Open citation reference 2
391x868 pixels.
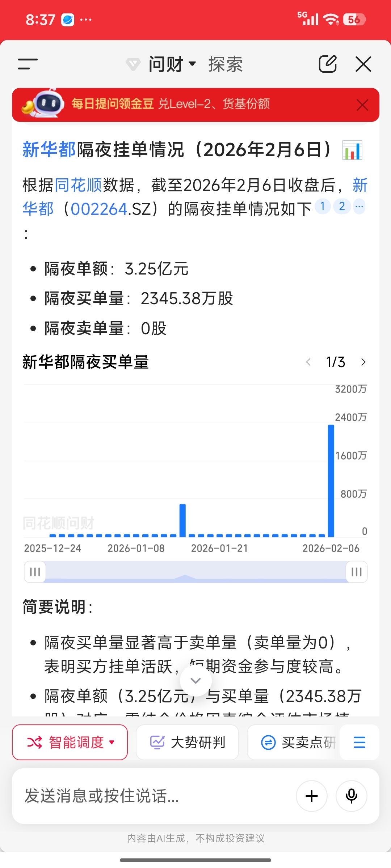pyautogui.click(x=342, y=207)
